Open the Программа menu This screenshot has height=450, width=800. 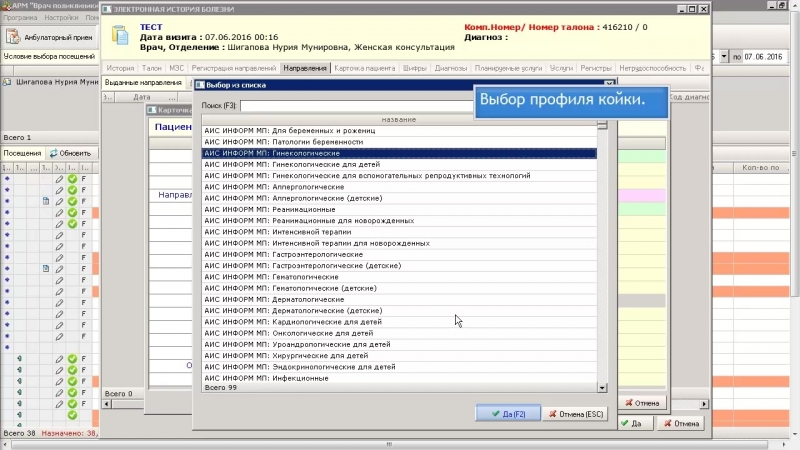pyautogui.click(x=21, y=17)
